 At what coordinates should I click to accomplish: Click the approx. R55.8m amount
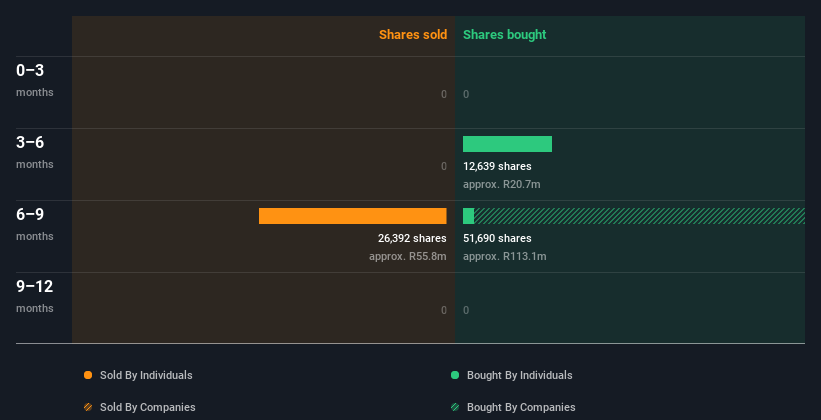[408, 257]
